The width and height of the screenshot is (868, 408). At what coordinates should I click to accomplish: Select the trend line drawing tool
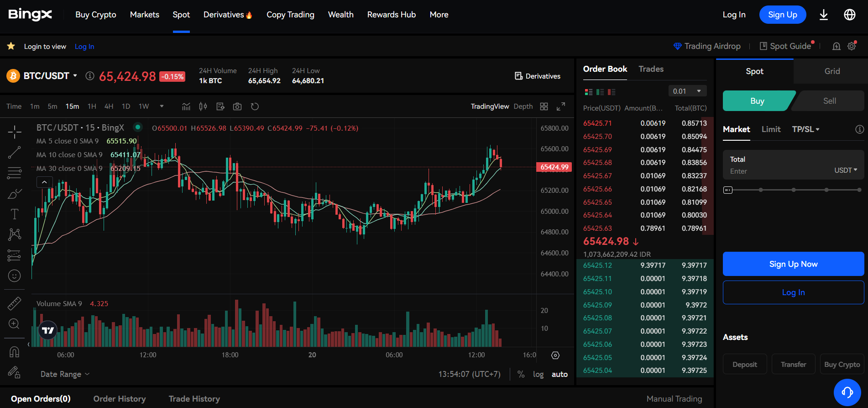14,153
